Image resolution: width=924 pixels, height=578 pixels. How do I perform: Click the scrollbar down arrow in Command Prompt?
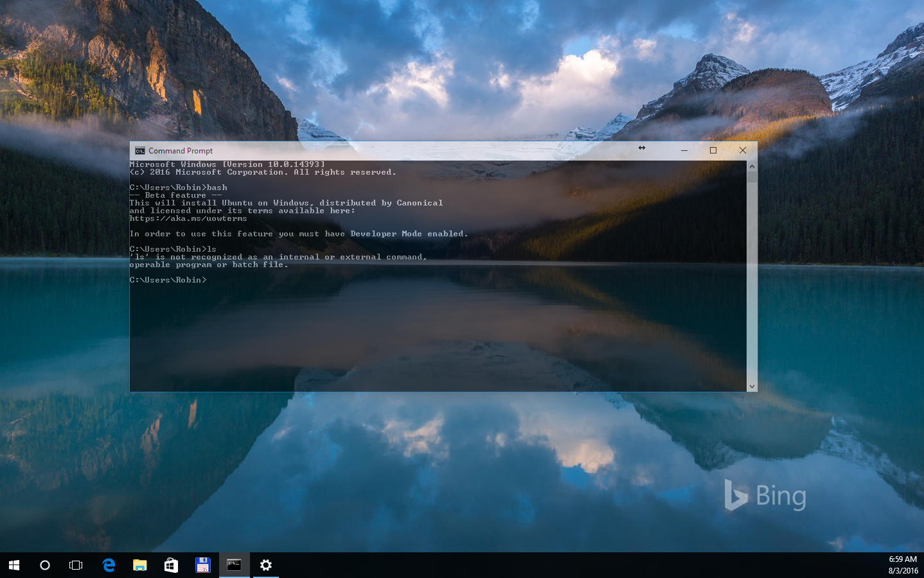752,387
